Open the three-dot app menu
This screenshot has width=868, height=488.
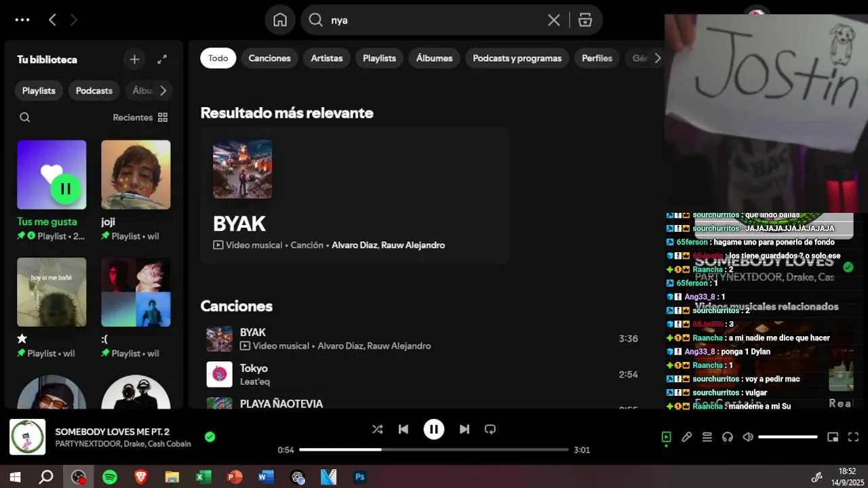tap(22, 20)
